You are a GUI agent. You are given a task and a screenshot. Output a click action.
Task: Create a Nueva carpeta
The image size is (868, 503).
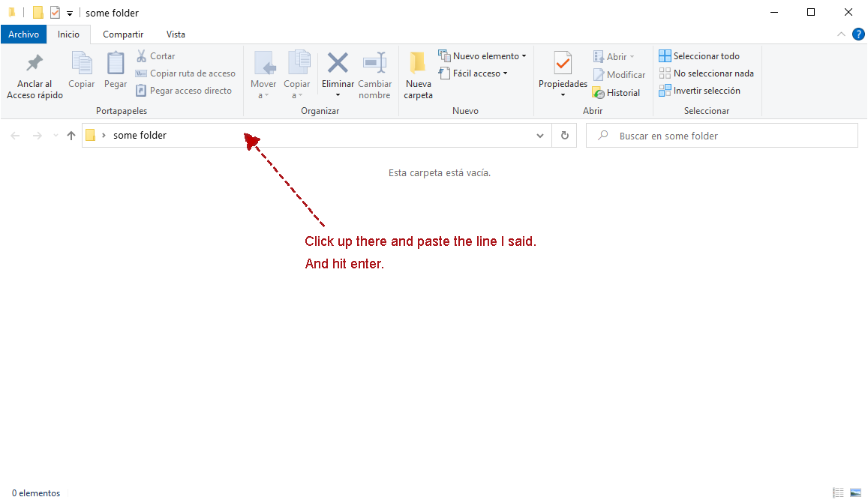[x=418, y=76]
